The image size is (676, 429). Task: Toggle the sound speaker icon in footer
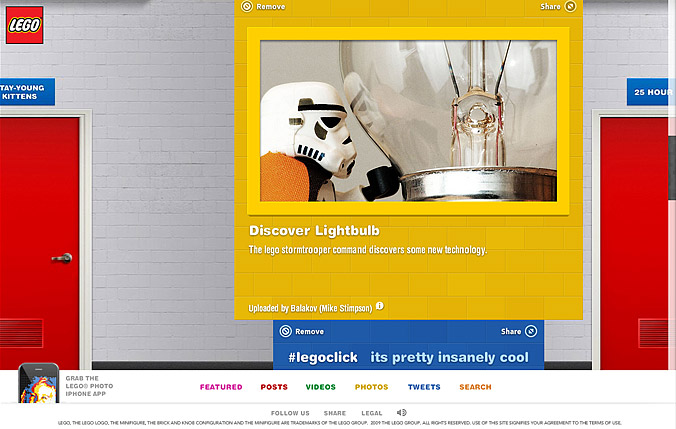click(401, 413)
